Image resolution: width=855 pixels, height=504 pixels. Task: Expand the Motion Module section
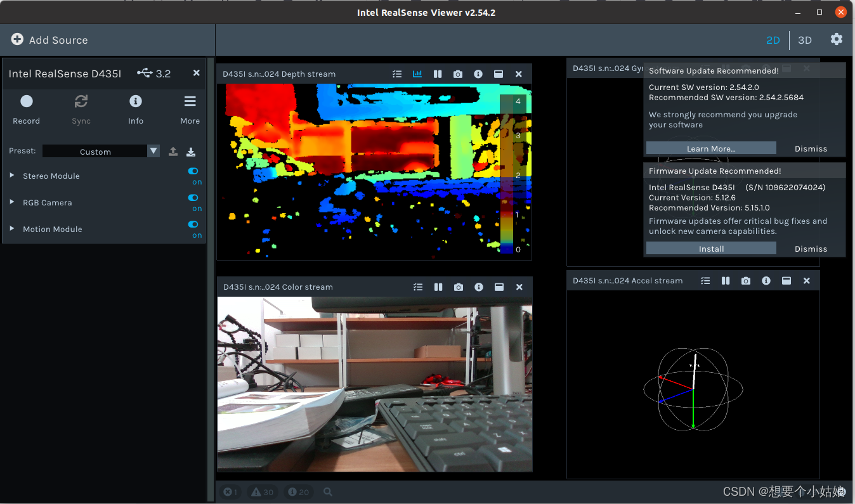[x=12, y=228]
